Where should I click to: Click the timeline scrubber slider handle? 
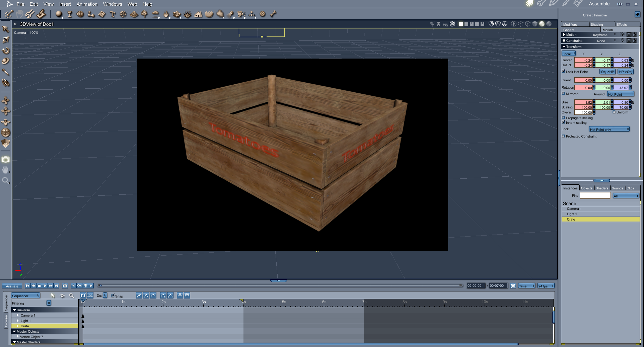pyautogui.click(x=100, y=285)
